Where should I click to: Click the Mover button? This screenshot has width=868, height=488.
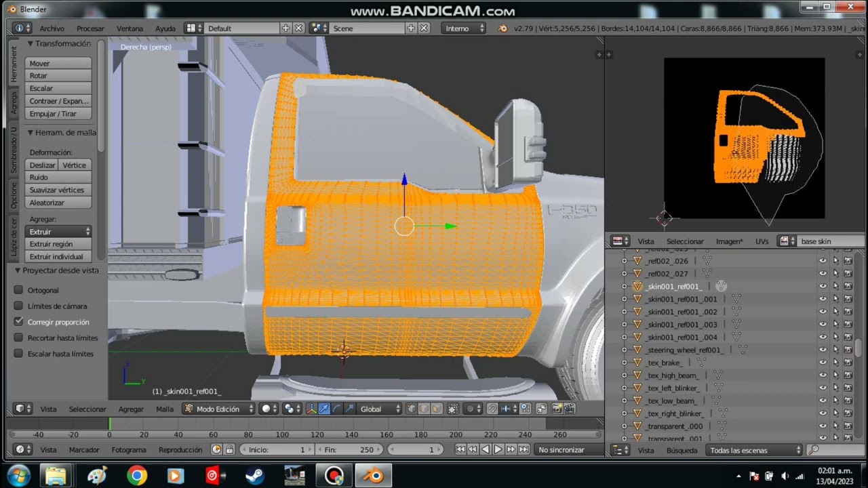click(58, 63)
